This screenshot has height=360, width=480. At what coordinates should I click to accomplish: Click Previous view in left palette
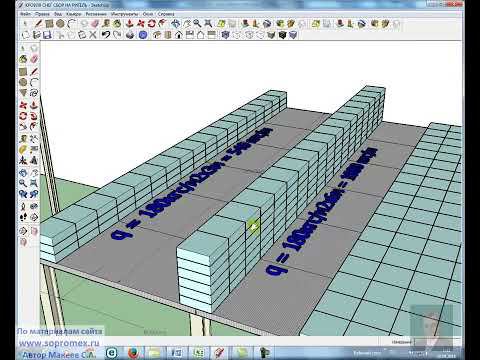tap(23, 194)
